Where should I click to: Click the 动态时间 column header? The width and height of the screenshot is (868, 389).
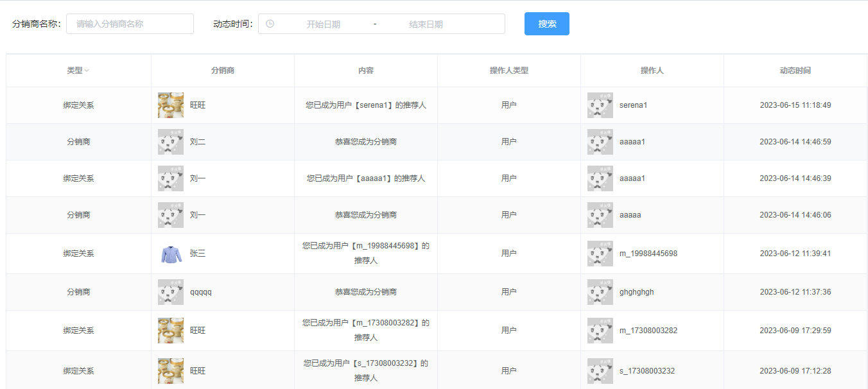[x=795, y=71]
